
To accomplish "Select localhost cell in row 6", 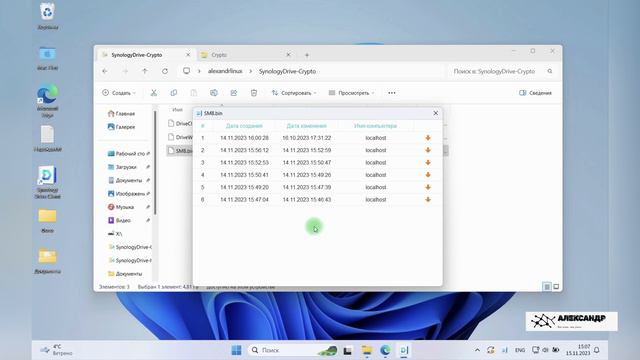I will click(x=376, y=200).
